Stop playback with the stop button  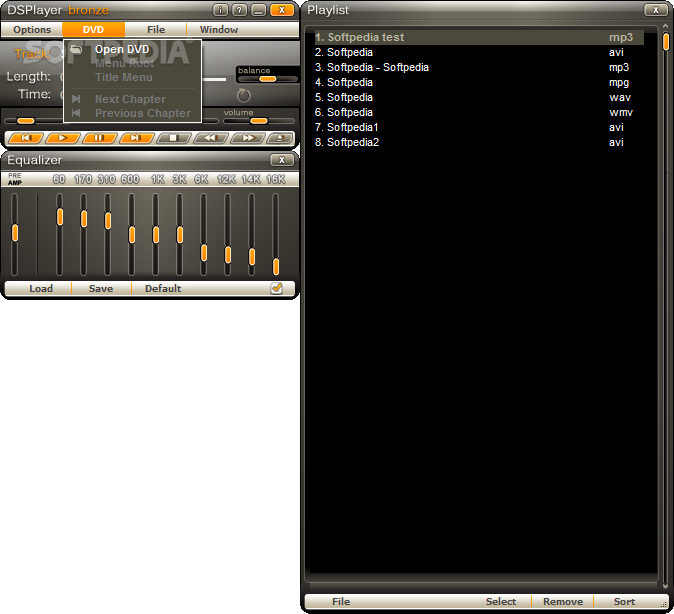173,138
